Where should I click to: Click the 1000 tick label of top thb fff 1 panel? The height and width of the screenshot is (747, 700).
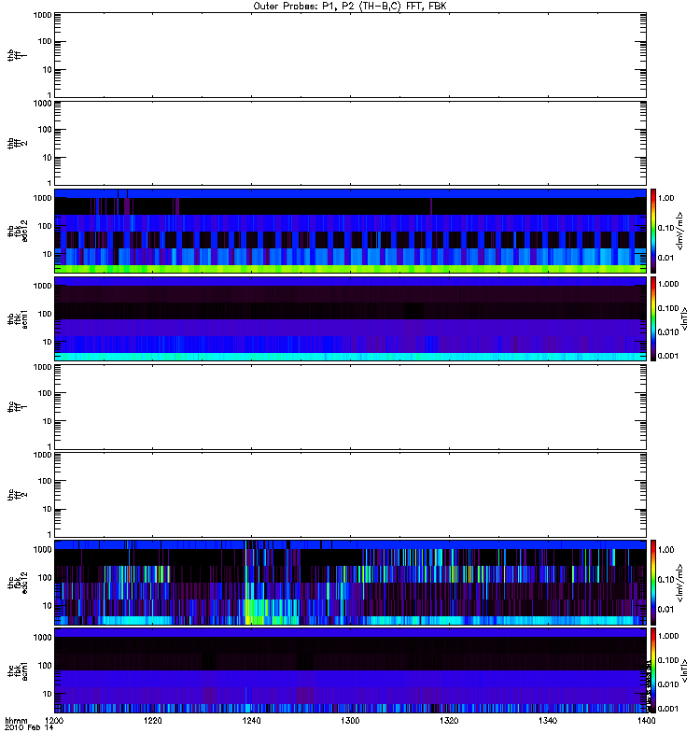coord(42,15)
